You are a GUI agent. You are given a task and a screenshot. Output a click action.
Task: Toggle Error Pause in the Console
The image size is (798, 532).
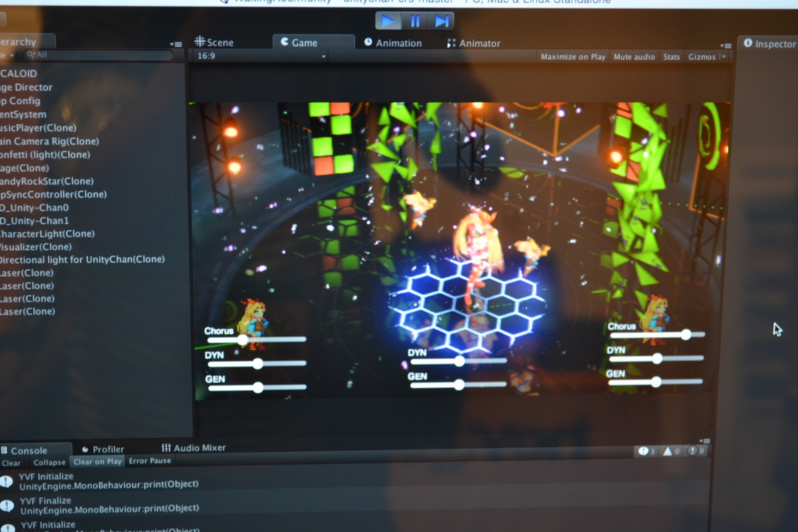(150, 461)
